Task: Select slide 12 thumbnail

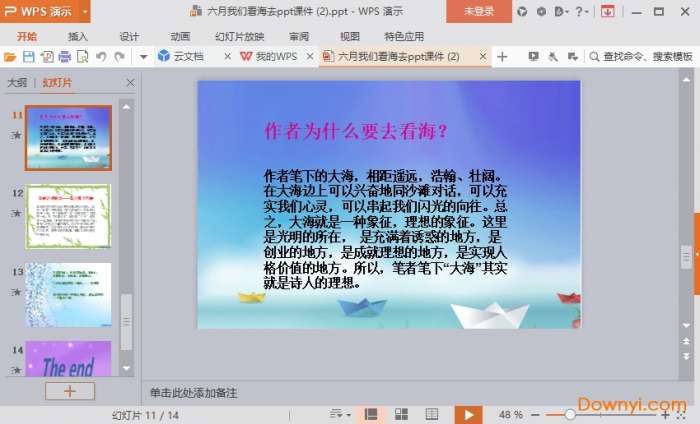Action: pyautogui.click(x=68, y=216)
